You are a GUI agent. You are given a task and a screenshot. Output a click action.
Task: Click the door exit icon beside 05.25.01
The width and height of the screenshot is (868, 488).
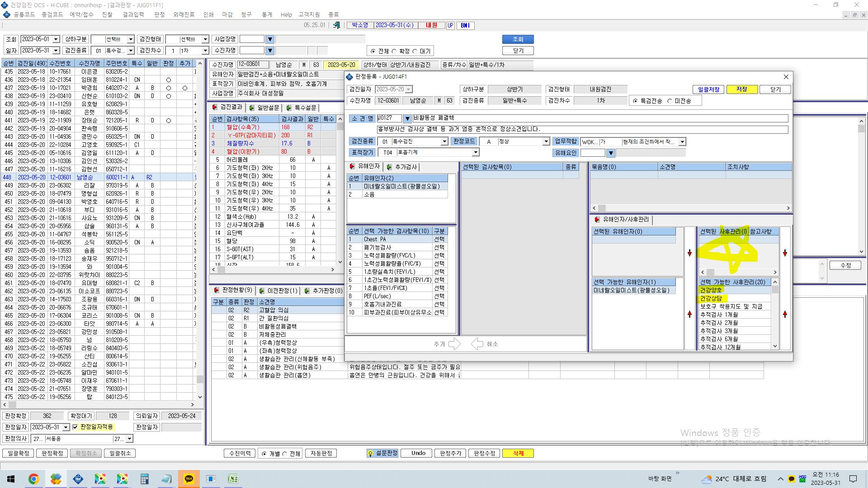click(336, 25)
